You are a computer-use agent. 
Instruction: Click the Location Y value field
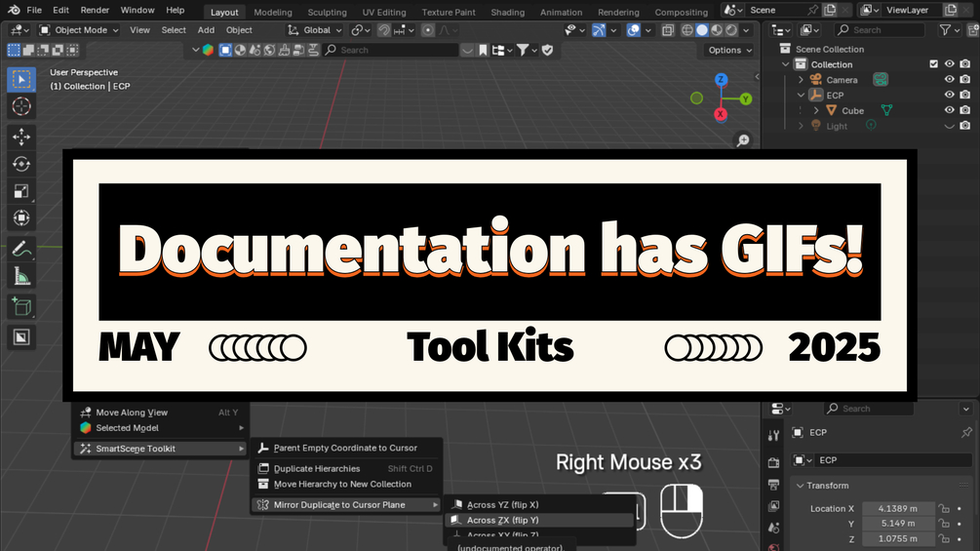click(x=898, y=524)
